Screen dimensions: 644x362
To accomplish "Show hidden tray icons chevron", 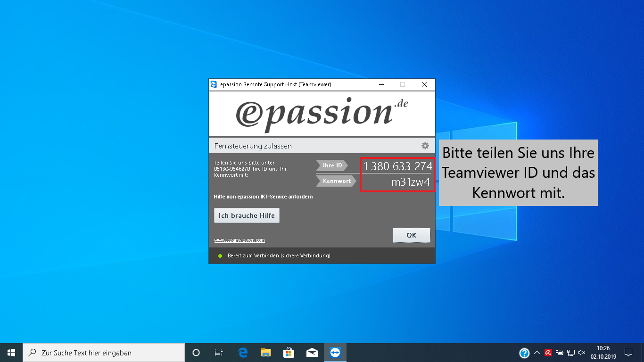I will click(x=537, y=353).
